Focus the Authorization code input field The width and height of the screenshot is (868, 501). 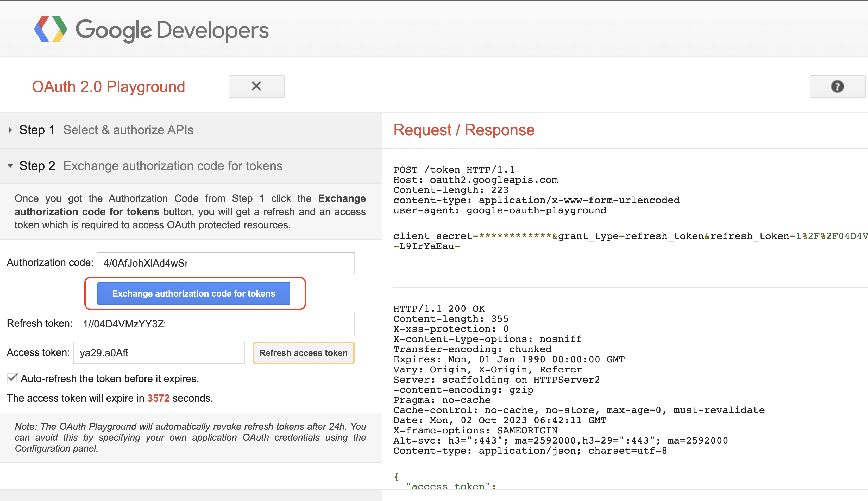(x=225, y=263)
